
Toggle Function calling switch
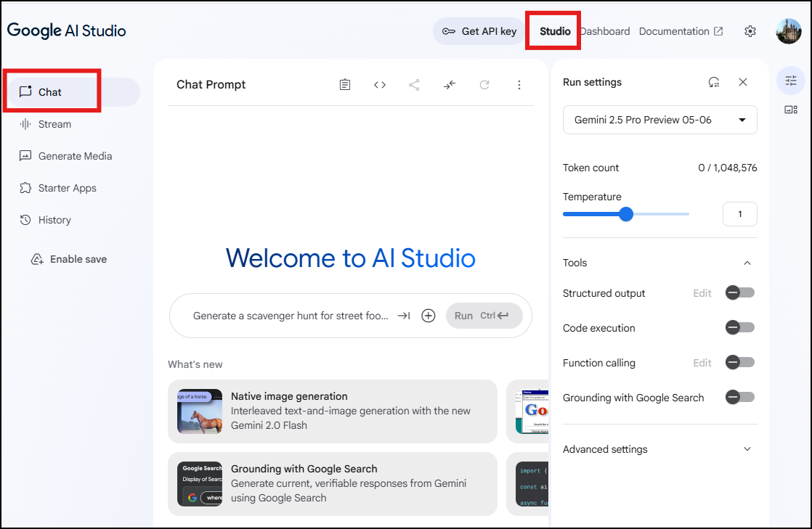pyautogui.click(x=739, y=362)
